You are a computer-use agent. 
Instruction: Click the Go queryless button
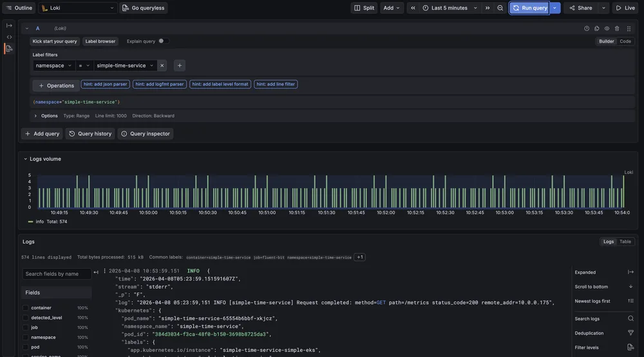[x=144, y=8]
